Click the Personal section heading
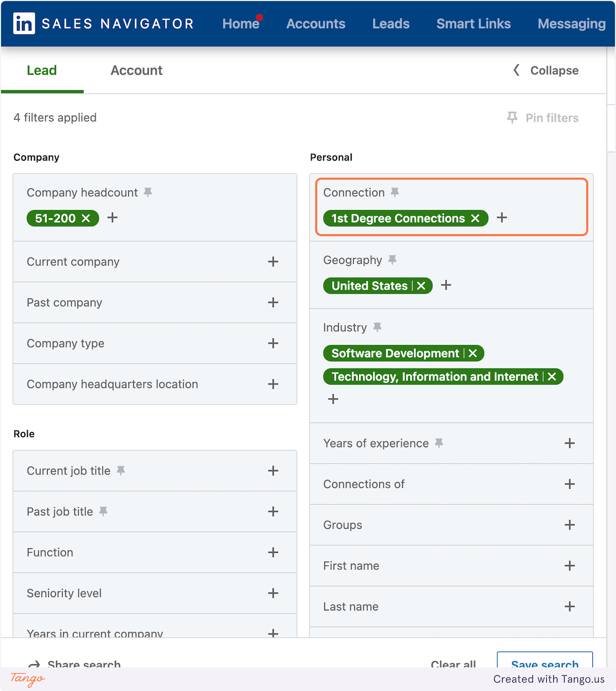 [x=331, y=157]
